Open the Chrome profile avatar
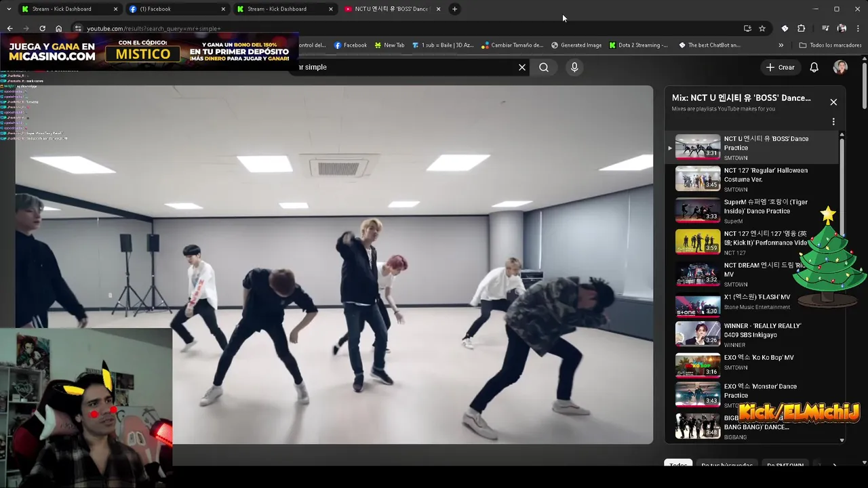This screenshot has width=868, height=488. click(842, 28)
